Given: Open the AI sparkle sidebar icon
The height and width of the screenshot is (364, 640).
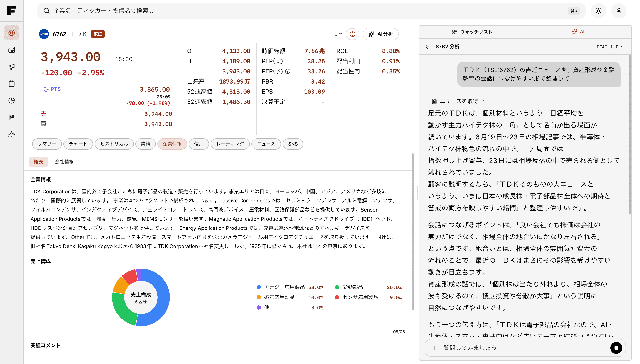Looking at the screenshot, I should (x=11, y=134).
